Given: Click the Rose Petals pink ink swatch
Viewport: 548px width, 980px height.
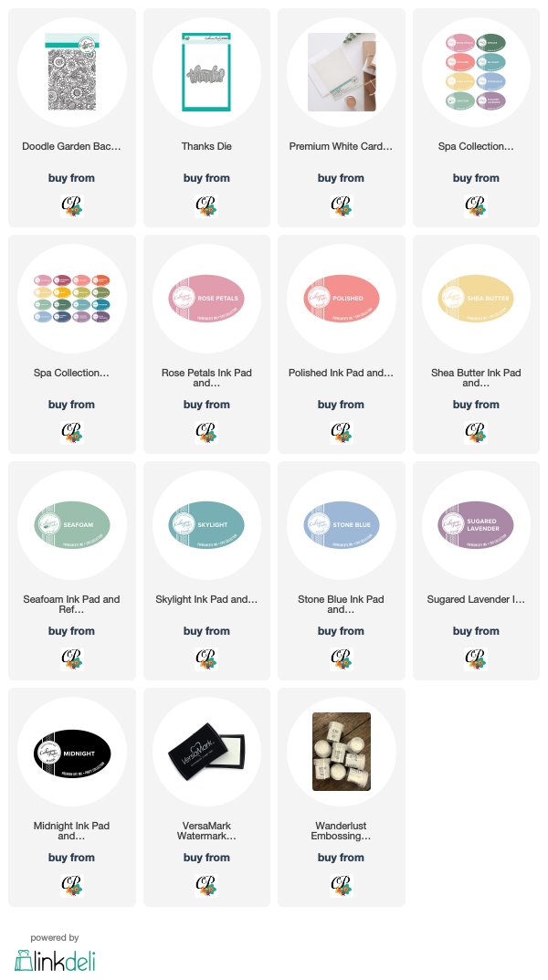Looking at the screenshot, I should coord(206,298).
